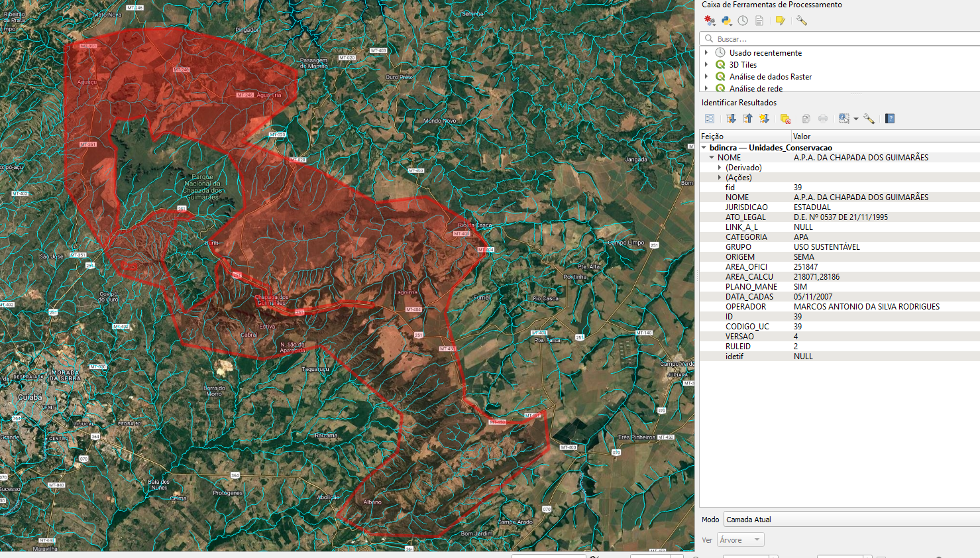Clear identify results
Viewport: 980px width, 558px height.
785,119
